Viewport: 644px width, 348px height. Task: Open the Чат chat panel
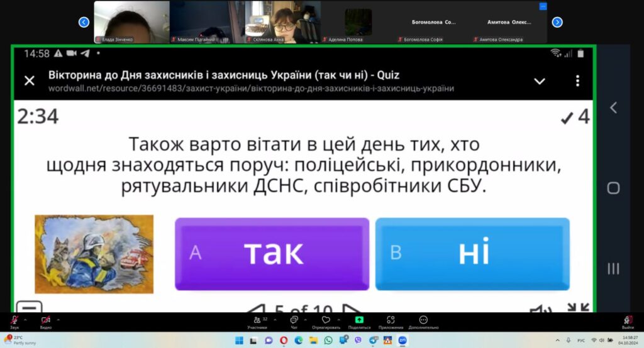[294, 322]
